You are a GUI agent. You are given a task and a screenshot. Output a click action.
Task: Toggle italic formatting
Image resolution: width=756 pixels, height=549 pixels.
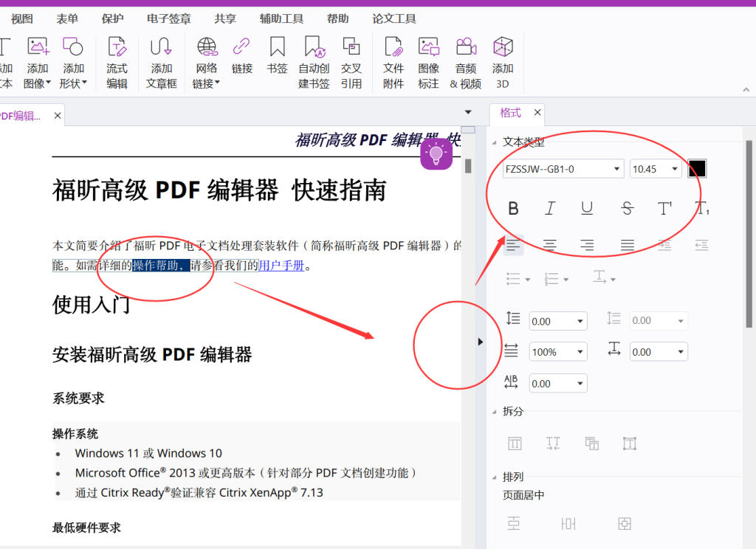(x=550, y=208)
